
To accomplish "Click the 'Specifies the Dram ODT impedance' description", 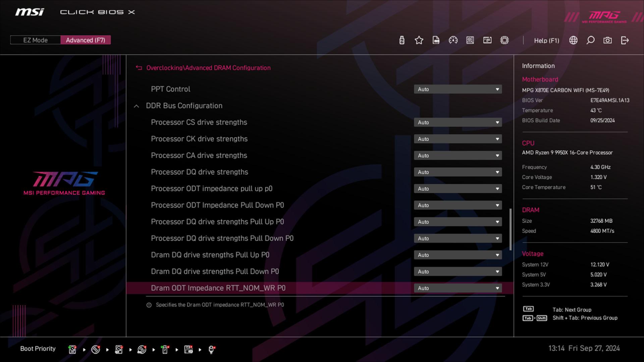I will (x=220, y=305).
